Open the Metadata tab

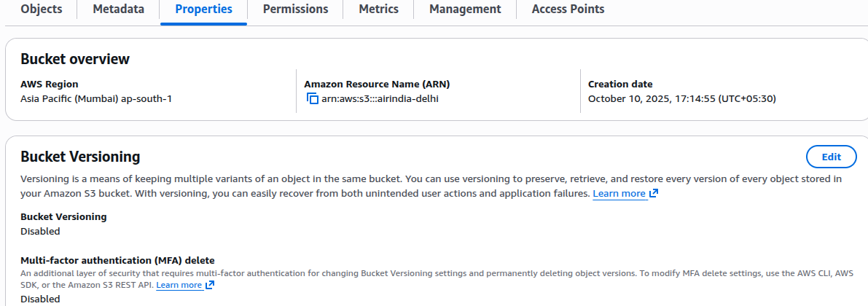[119, 9]
